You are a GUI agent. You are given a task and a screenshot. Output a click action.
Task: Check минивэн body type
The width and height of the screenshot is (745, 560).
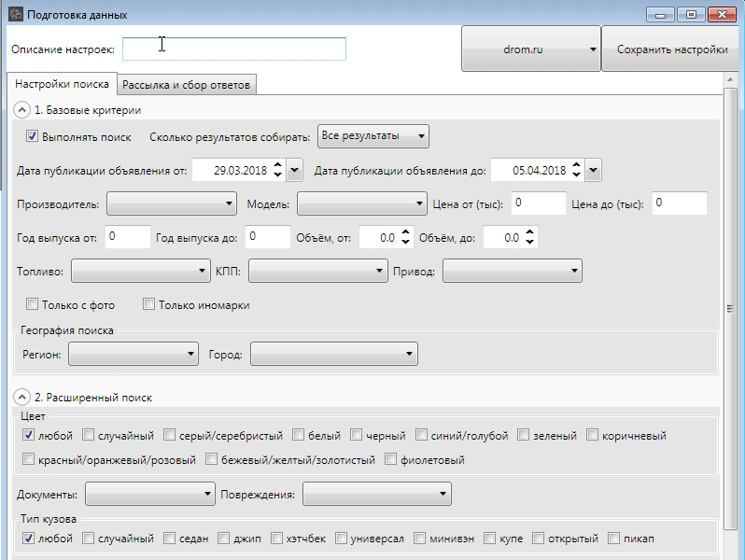pyautogui.click(x=419, y=538)
